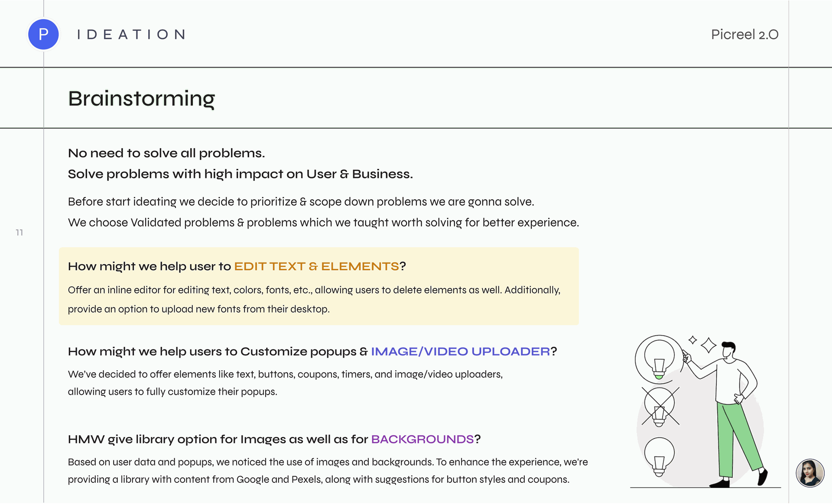Click the crossed-out lightbulb icon
832x504 pixels.
pyautogui.click(x=660, y=406)
